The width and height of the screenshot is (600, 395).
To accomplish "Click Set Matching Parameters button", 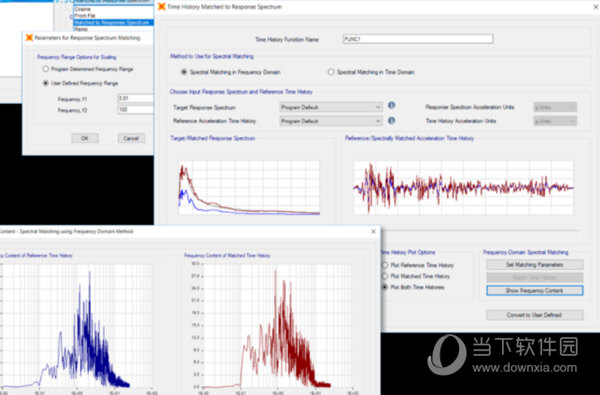I will pyautogui.click(x=535, y=264).
